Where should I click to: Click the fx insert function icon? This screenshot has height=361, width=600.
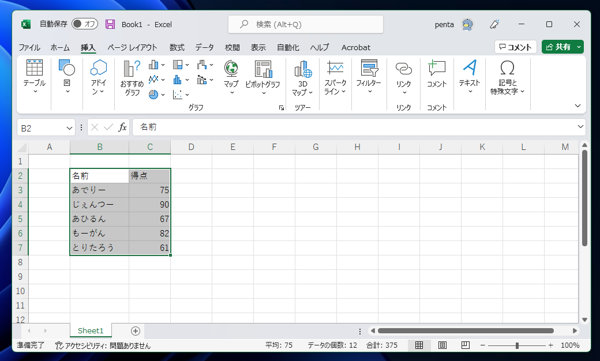pos(122,127)
